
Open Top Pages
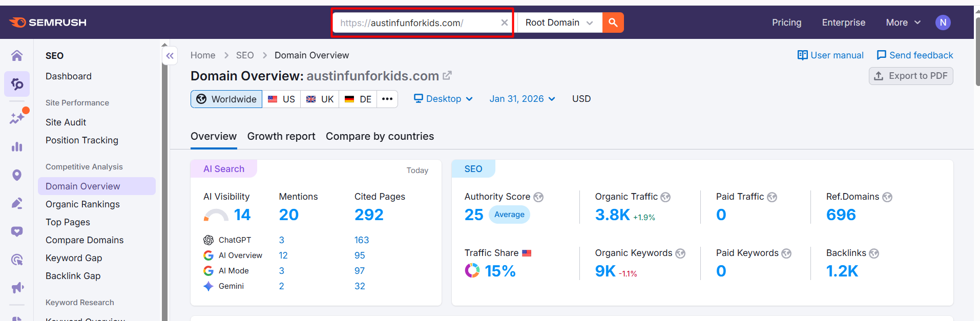tap(68, 222)
